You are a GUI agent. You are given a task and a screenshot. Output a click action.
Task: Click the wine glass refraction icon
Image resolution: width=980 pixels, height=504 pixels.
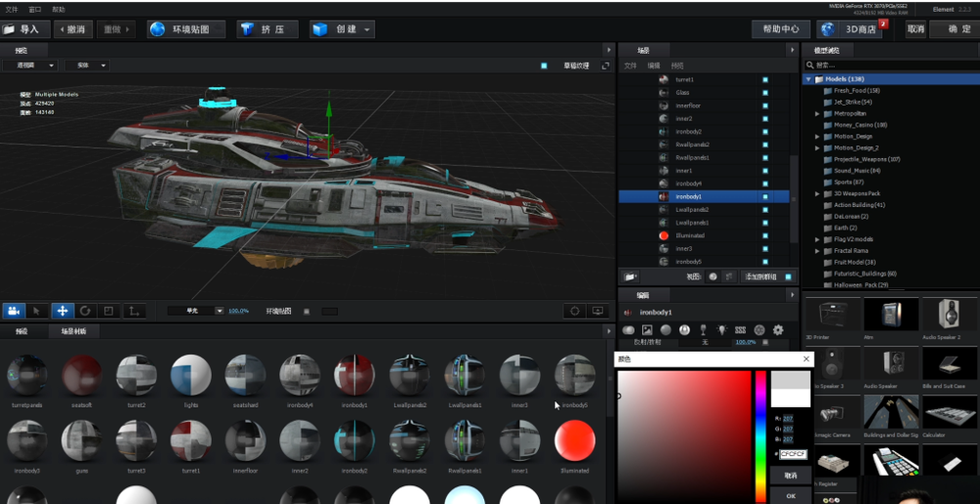tap(703, 330)
